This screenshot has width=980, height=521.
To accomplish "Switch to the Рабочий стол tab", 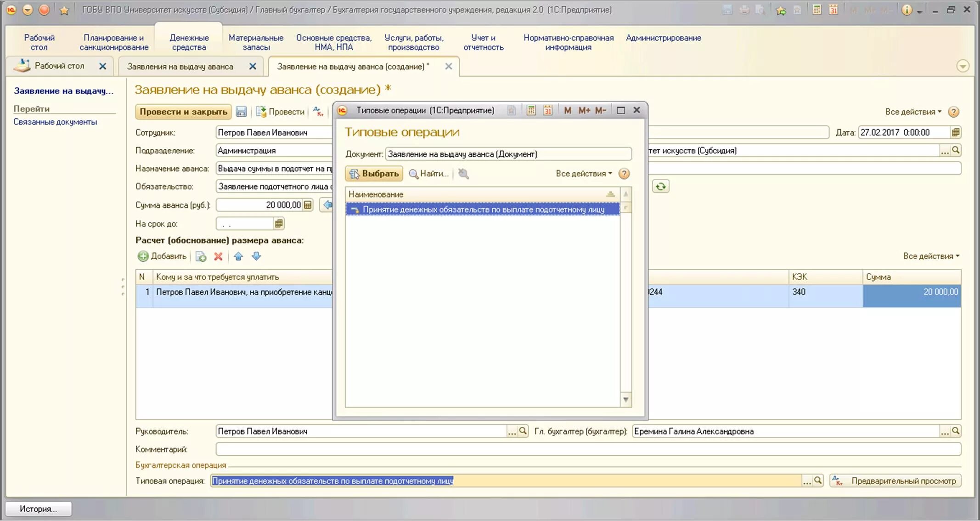I will 59,66.
